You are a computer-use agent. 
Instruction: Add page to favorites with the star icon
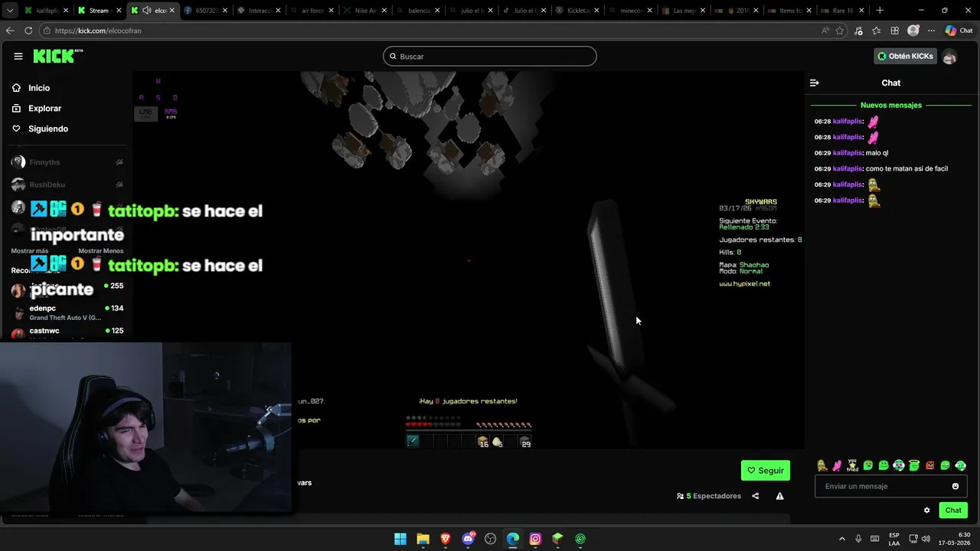(840, 31)
